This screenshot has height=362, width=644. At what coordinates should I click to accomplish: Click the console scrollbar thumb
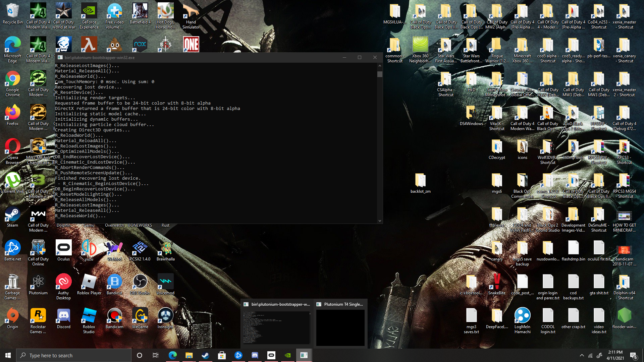click(x=380, y=74)
